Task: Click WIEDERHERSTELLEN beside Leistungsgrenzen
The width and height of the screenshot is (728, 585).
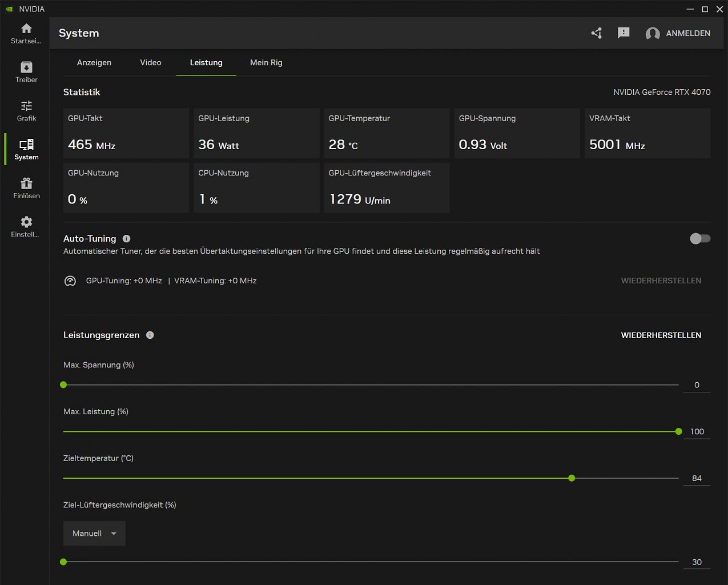Action: pos(661,335)
